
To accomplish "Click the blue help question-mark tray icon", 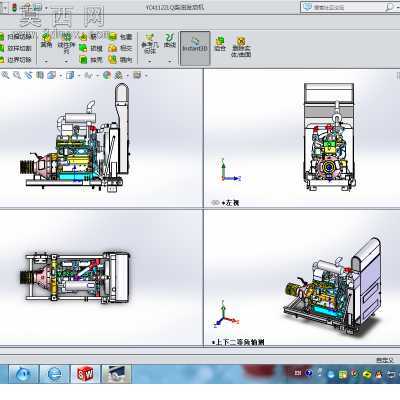I will (308, 373).
